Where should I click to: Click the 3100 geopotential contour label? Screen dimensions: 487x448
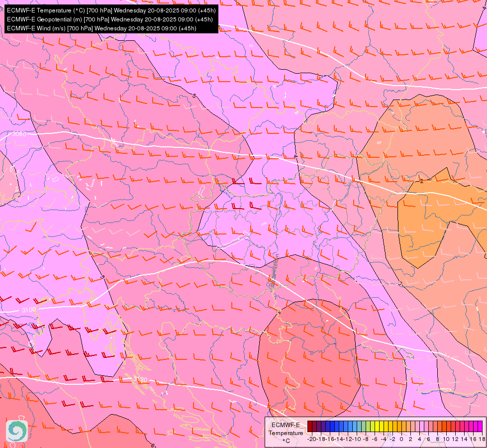[29, 310]
